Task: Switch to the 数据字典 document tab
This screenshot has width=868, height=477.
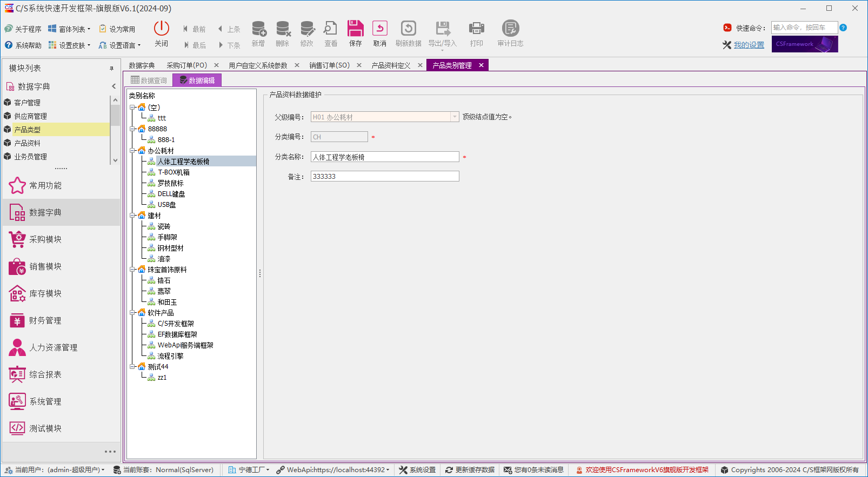Action: point(142,65)
